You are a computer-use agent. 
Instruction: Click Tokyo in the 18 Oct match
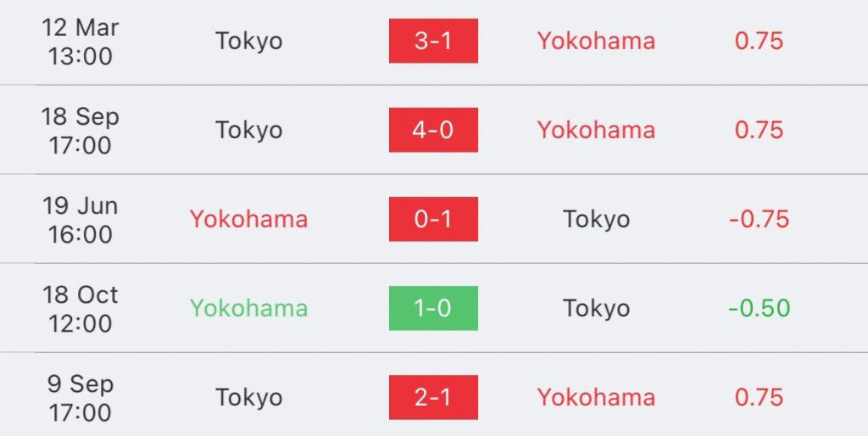596,310
